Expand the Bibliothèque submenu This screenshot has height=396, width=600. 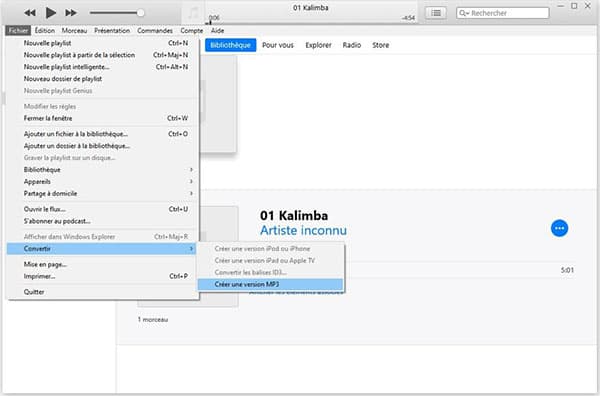pyautogui.click(x=103, y=169)
